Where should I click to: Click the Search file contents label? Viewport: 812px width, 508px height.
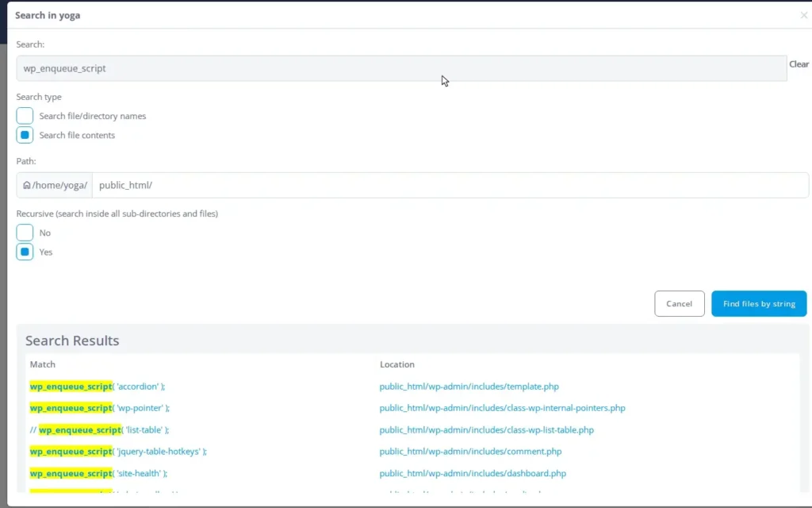[x=77, y=135]
